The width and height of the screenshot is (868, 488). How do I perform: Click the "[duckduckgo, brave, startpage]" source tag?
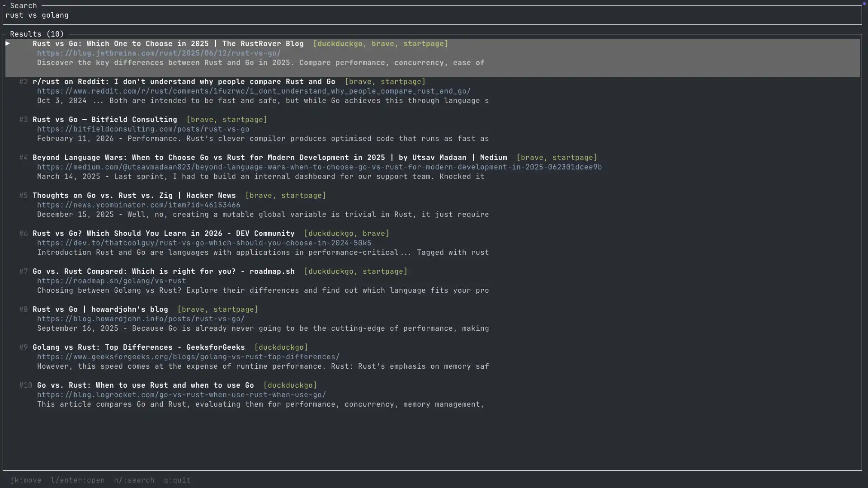point(381,44)
